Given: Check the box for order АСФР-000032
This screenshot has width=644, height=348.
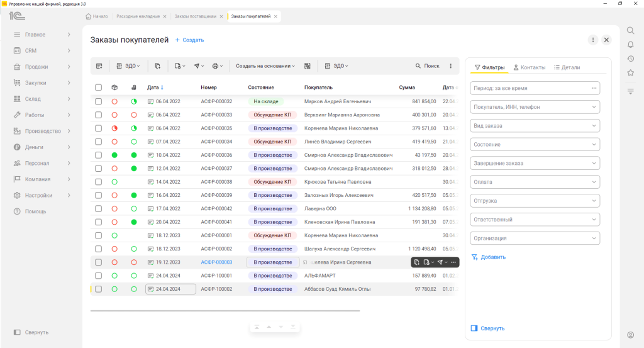Looking at the screenshot, I should [98, 101].
